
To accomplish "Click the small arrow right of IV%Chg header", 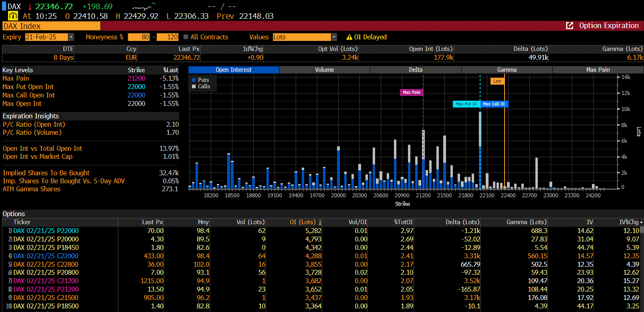I will [x=641, y=222].
